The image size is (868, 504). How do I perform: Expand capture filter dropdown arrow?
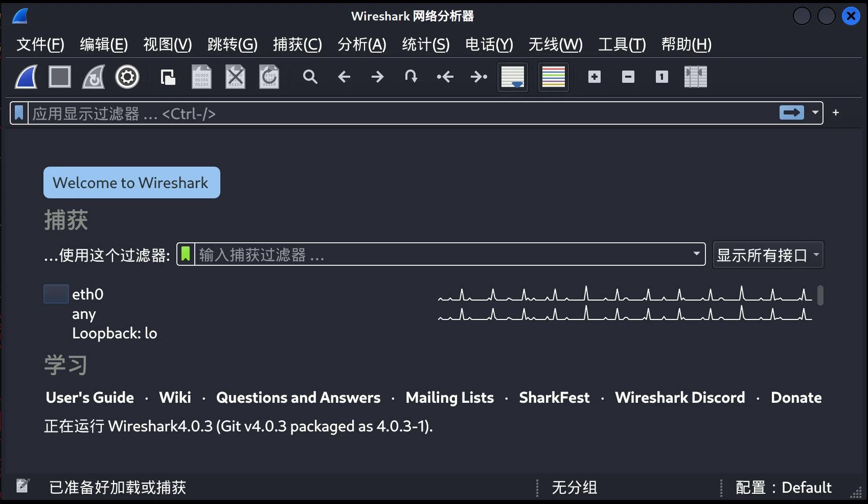pos(696,254)
